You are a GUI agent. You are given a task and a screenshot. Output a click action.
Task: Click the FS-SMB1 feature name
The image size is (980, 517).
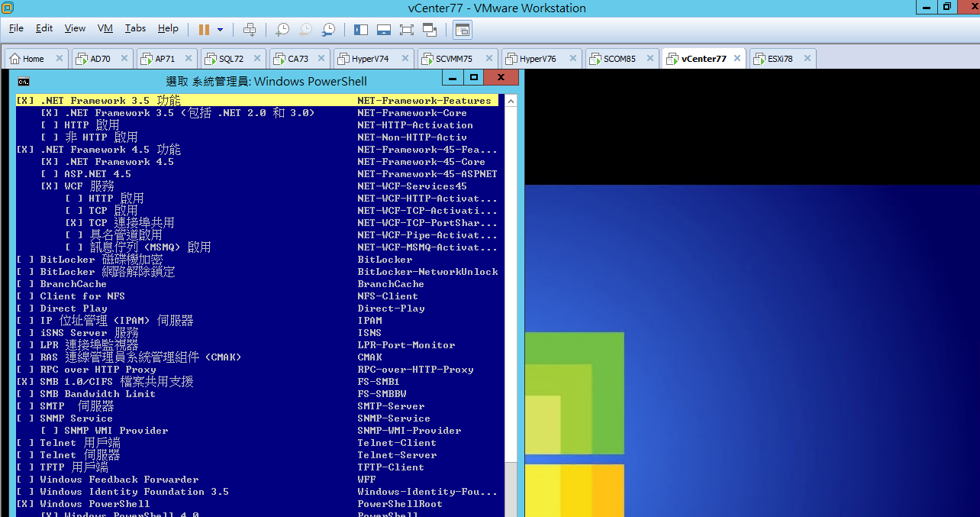379,382
